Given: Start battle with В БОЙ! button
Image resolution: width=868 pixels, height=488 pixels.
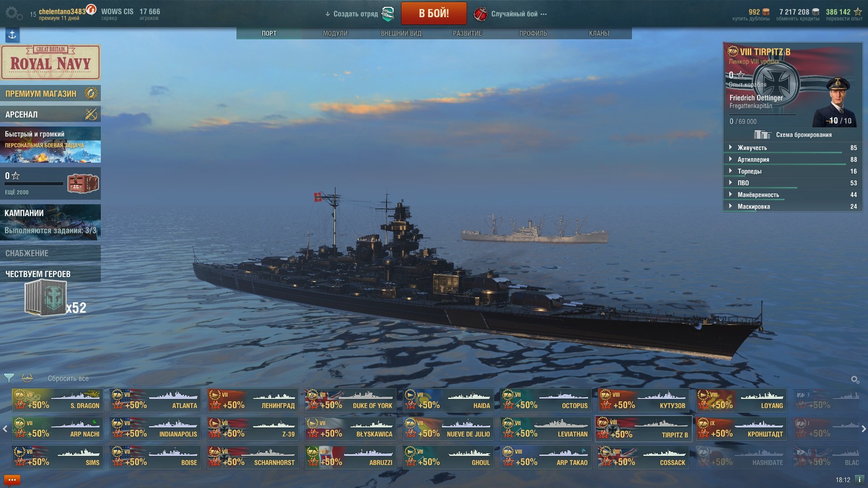Looking at the screenshot, I should [434, 13].
